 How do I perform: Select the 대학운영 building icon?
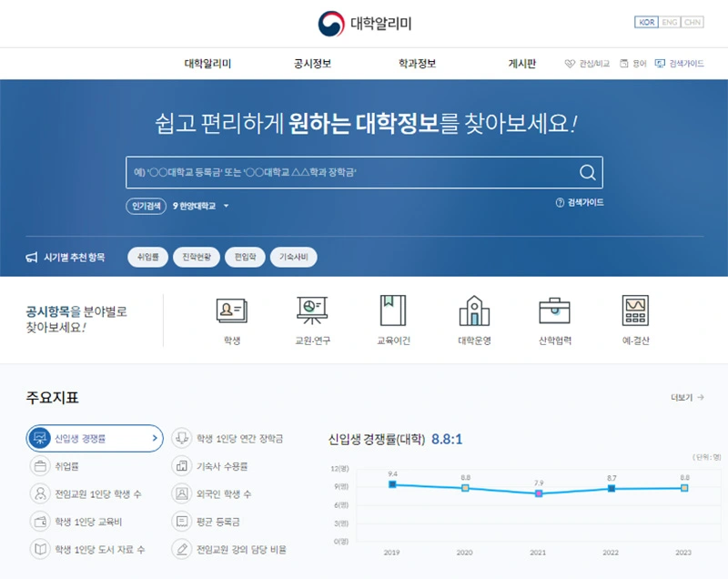coord(473,311)
